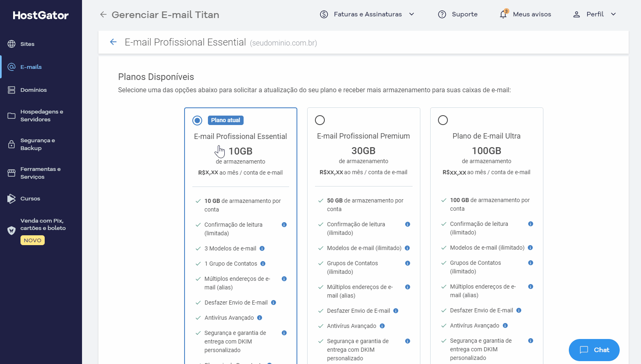641x364 pixels.
Task: Info icon for Ultra Confirmação de leitura
Action: coord(531,224)
